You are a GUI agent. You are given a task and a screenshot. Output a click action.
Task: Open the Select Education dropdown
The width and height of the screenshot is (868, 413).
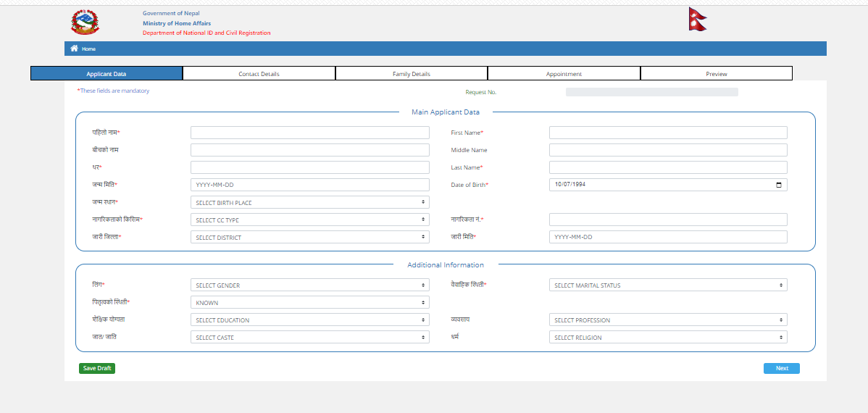tap(310, 320)
